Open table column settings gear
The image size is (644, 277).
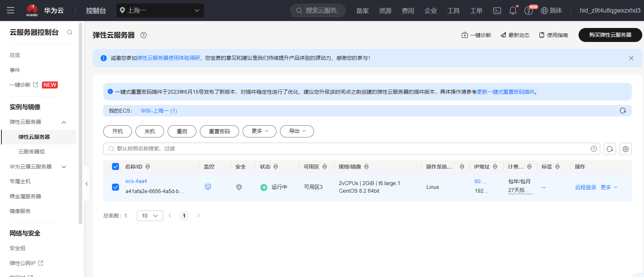click(x=625, y=149)
